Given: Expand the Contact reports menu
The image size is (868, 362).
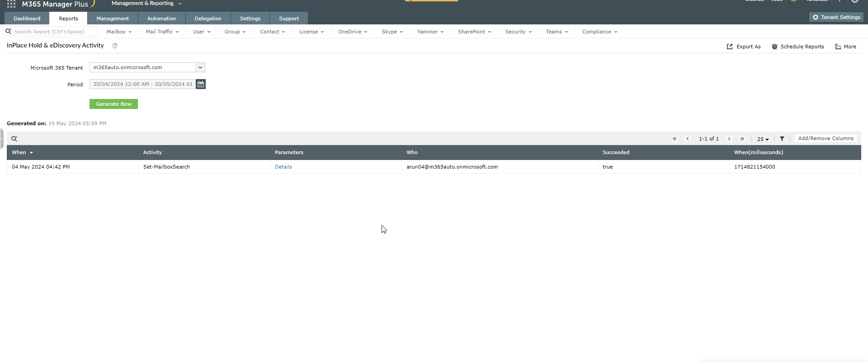Looking at the screenshot, I should pyautogui.click(x=273, y=32).
